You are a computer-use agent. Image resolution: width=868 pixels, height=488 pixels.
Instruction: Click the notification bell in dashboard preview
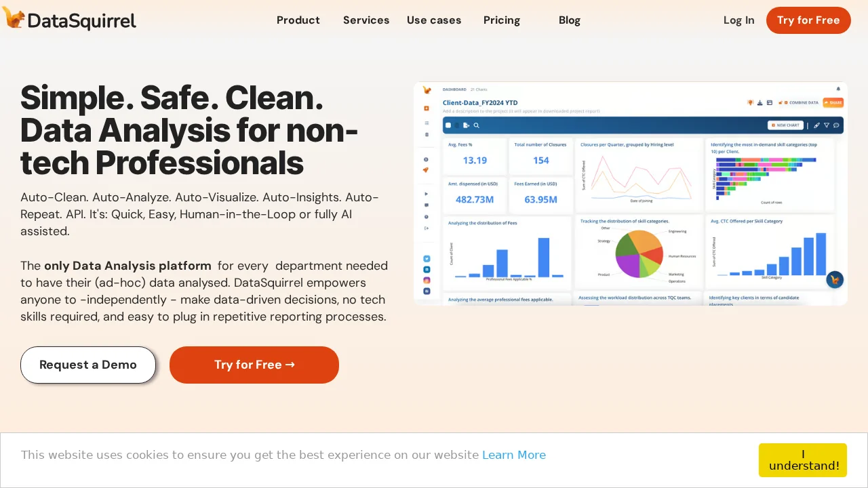838,89
